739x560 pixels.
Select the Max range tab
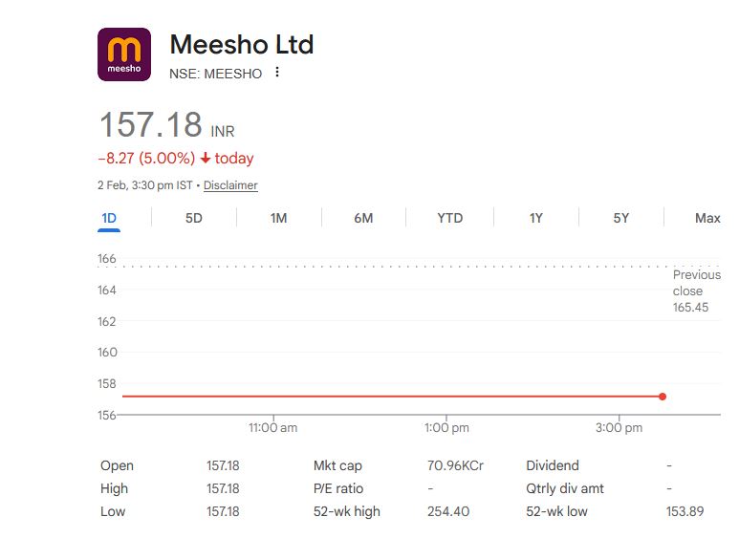pos(707,219)
